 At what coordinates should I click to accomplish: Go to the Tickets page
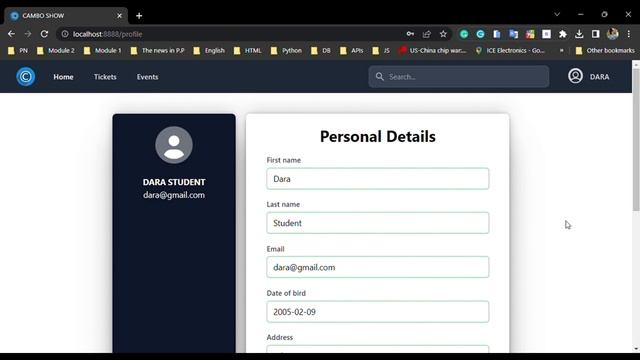pyautogui.click(x=105, y=77)
